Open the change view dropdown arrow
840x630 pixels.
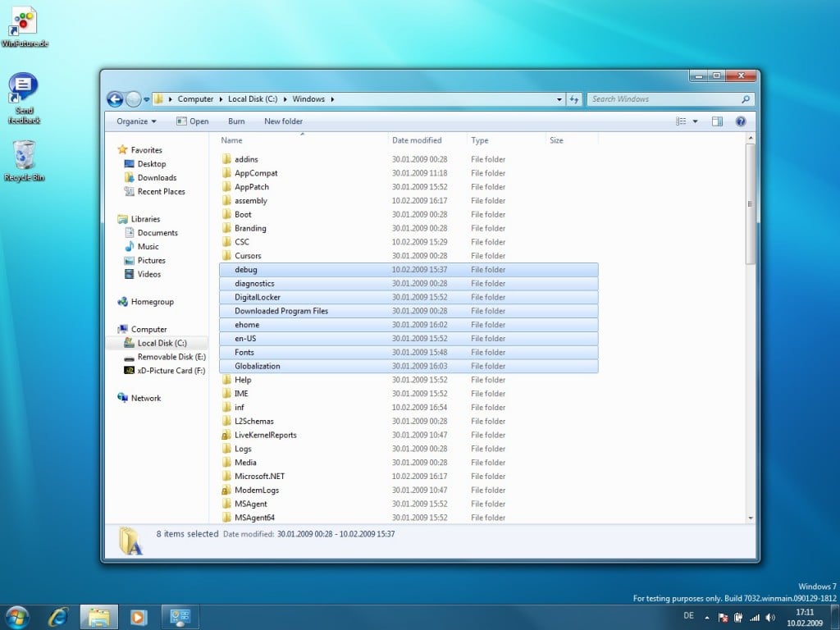pos(696,121)
